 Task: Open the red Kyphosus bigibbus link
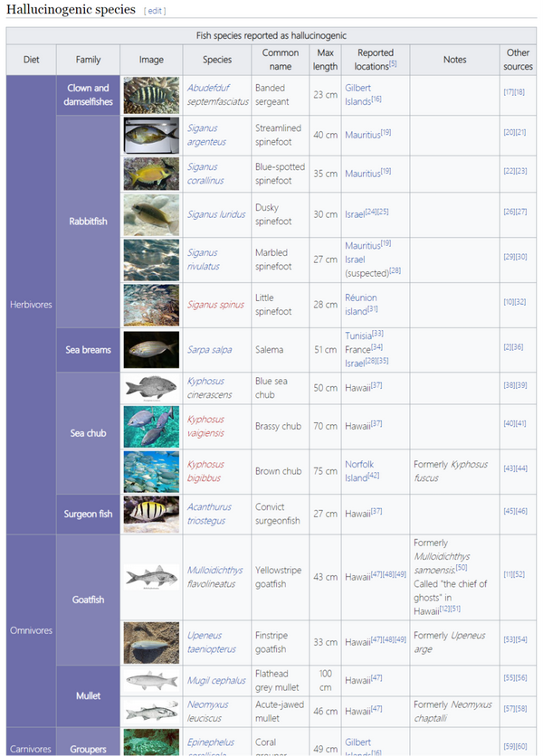206,471
